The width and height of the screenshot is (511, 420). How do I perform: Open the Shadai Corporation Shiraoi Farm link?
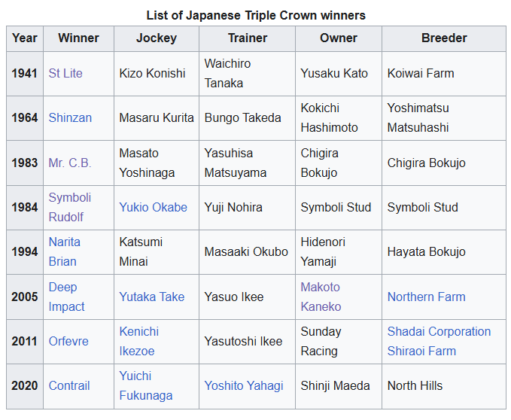pos(439,342)
